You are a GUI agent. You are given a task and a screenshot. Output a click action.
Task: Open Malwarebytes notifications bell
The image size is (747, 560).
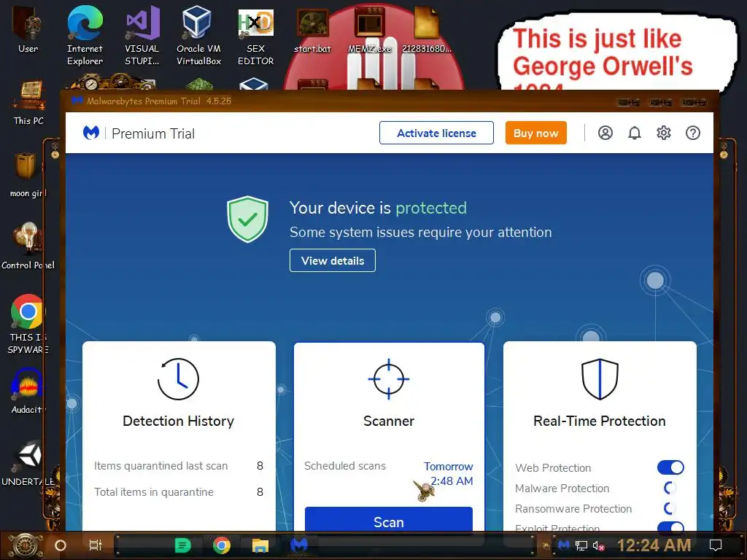pos(634,133)
